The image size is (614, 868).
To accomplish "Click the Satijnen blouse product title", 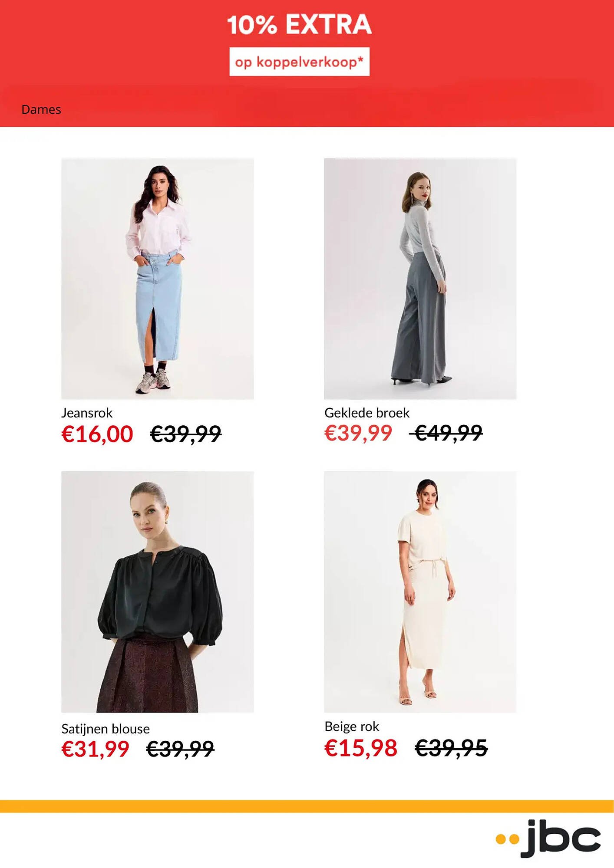I will (106, 729).
